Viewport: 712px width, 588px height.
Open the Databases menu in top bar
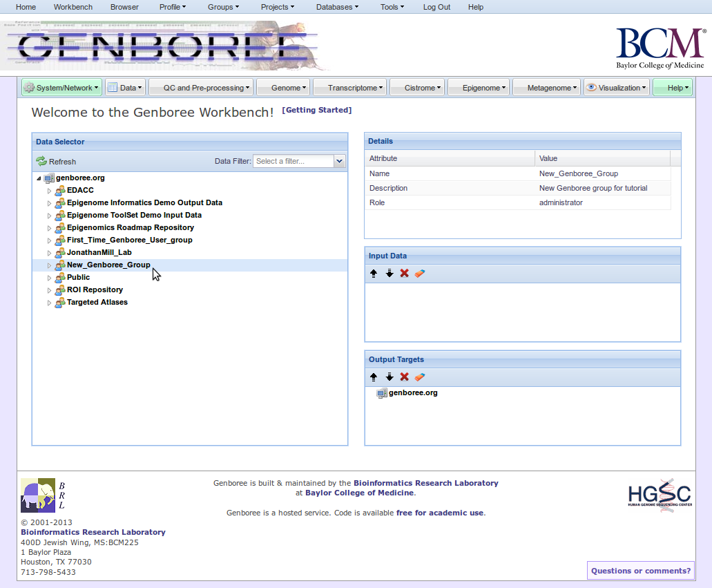click(337, 7)
